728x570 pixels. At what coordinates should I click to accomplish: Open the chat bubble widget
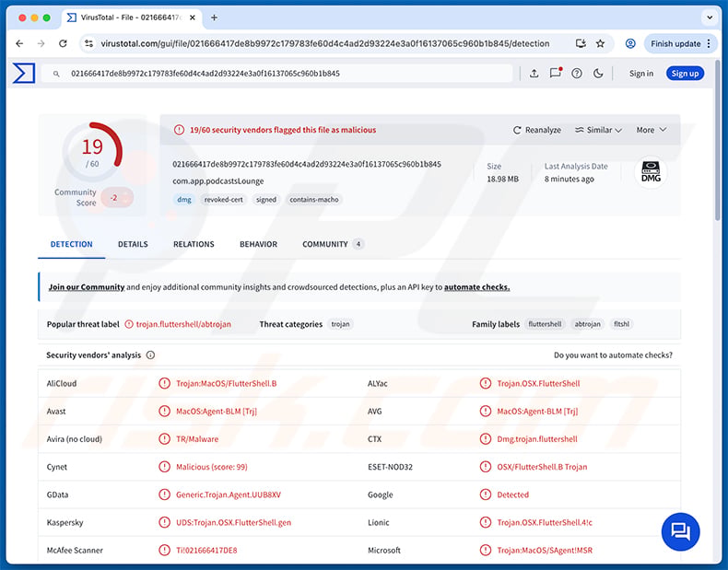coord(680,531)
